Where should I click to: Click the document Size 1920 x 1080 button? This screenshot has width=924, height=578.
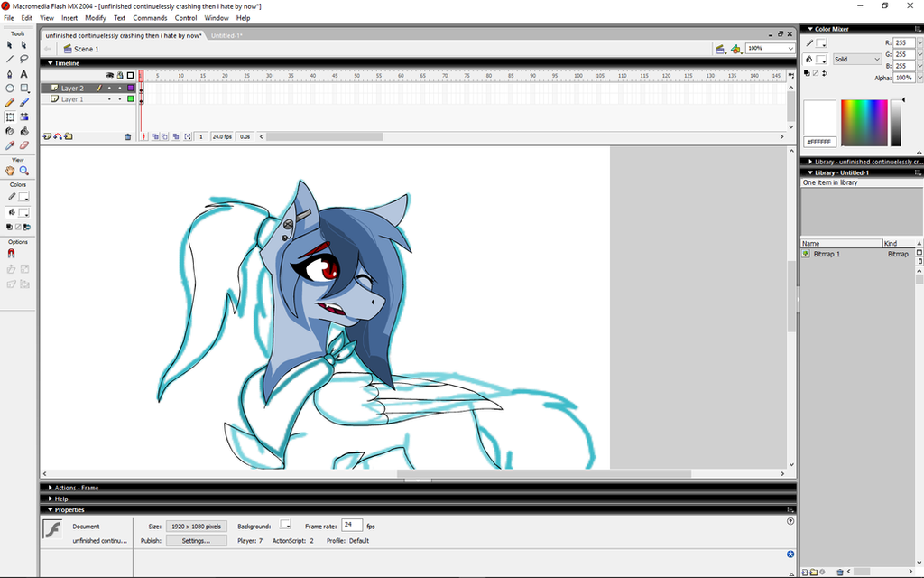[x=196, y=527]
